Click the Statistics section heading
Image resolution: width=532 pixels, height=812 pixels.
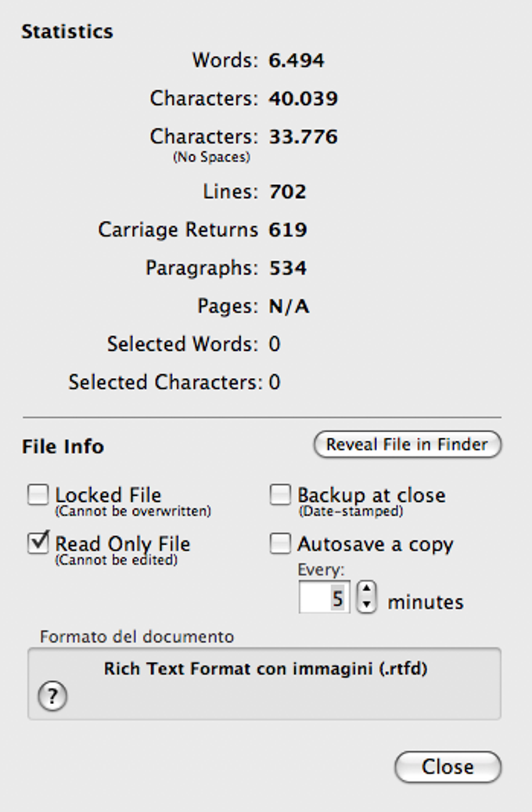67,32
